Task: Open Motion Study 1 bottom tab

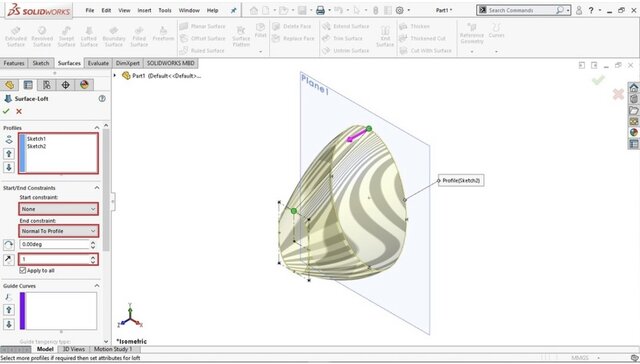Action: (x=113, y=349)
